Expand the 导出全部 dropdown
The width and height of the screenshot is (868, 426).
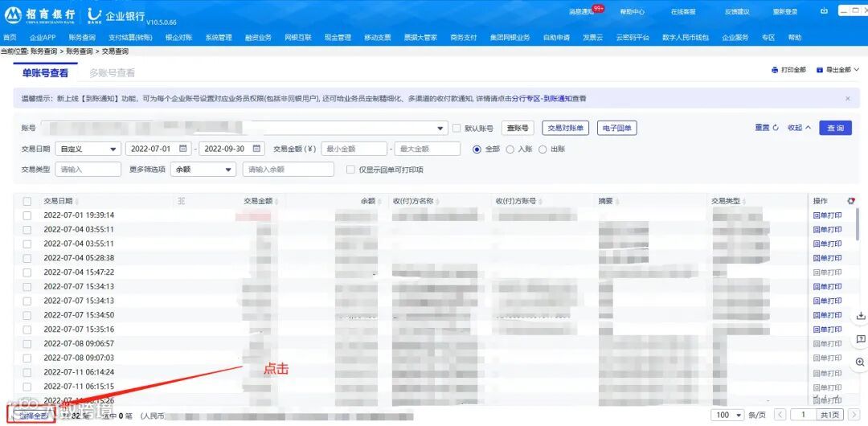coord(838,70)
